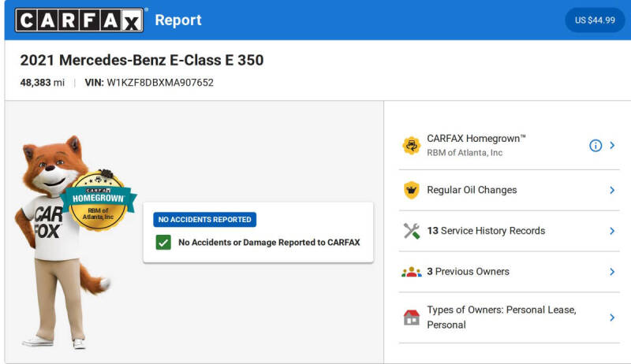631x364 pixels.
Task: Expand the Regular Oil Changes chevron
Action: pos(612,190)
